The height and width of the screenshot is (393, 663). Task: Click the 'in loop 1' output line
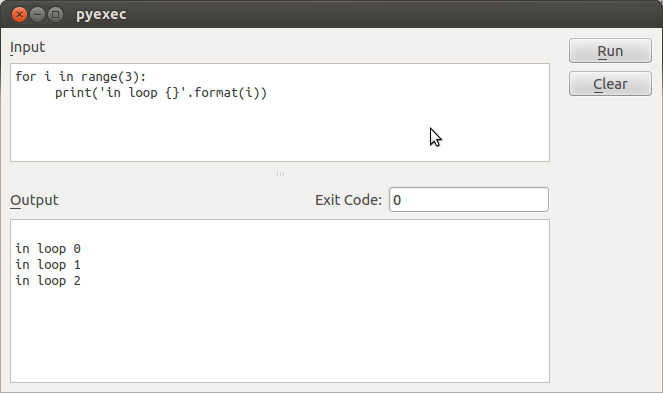(x=48, y=264)
